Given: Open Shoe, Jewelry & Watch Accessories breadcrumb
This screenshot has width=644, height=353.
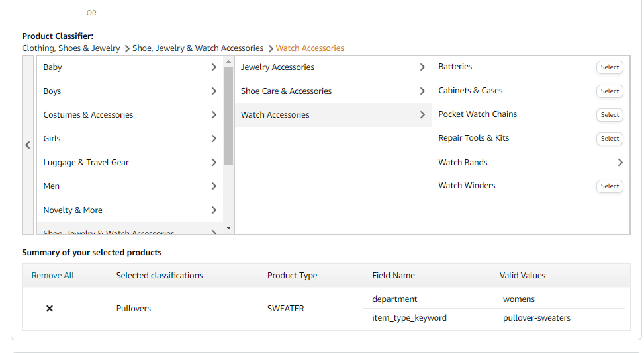Looking at the screenshot, I should pyautogui.click(x=198, y=48).
